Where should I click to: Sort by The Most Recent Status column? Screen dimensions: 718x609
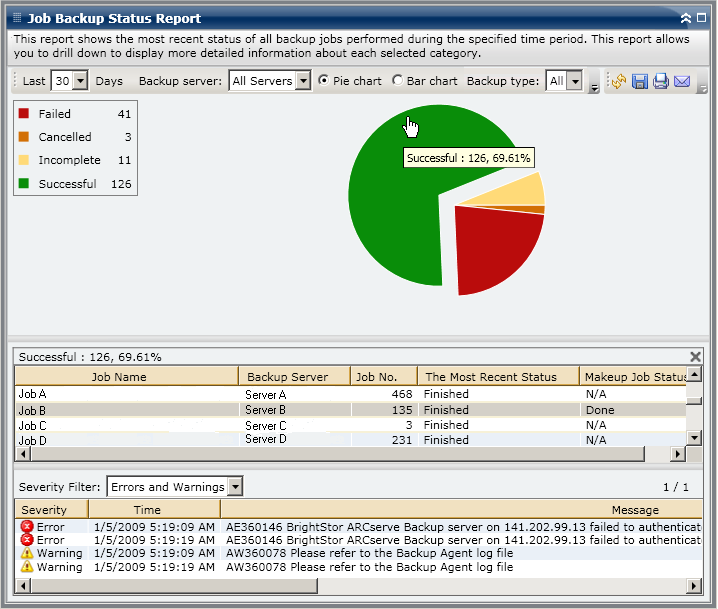(490, 377)
